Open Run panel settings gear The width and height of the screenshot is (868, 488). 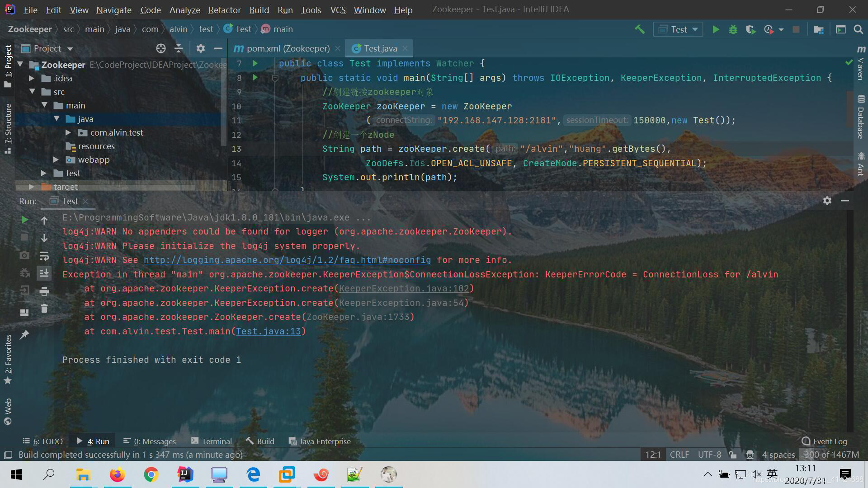point(827,201)
